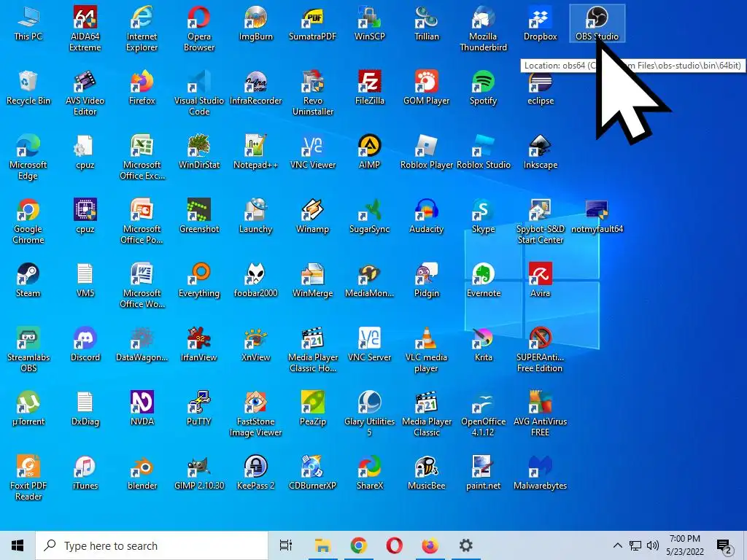
Task: Select the foobar2000 shortcut
Action: 256,281
